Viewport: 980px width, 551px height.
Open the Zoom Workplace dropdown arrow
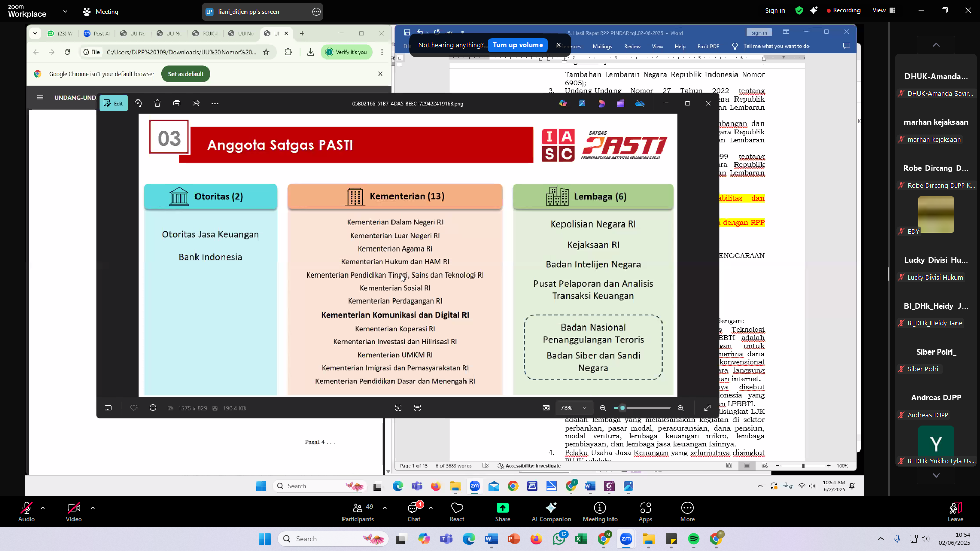click(x=65, y=11)
